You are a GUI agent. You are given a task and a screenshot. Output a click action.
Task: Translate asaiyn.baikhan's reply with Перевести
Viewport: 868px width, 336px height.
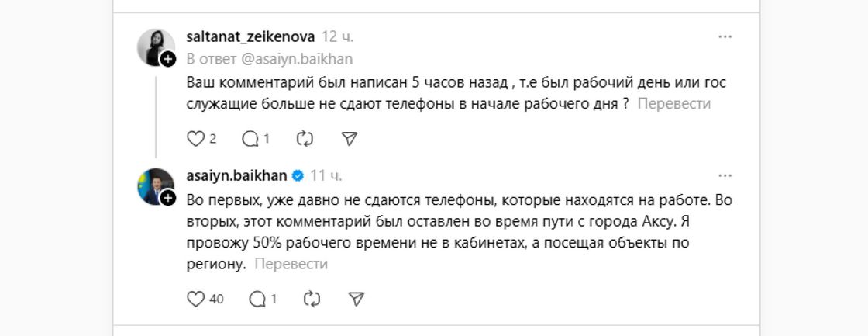point(291,264)
